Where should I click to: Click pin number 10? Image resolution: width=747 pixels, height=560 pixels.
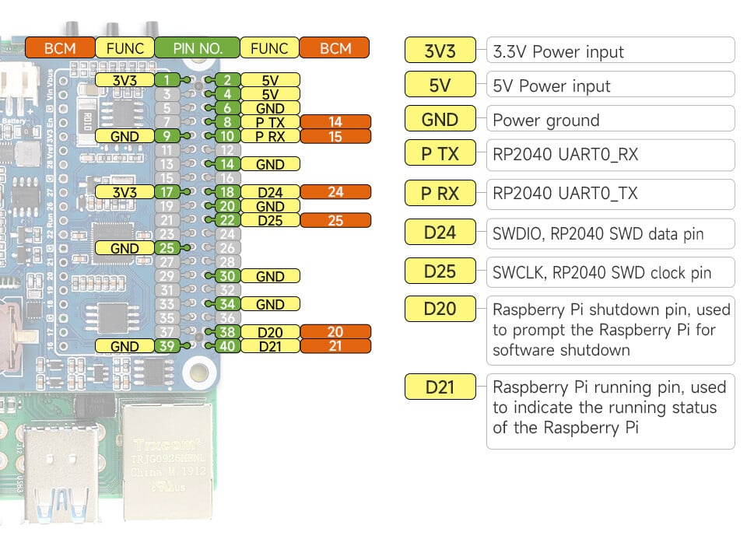228,136
